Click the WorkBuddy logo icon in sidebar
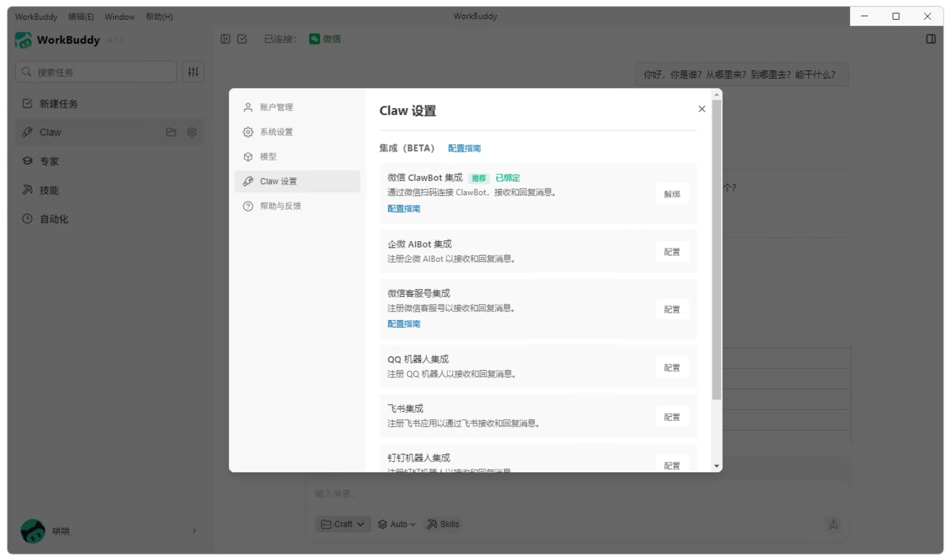 (x=23, y=40)
